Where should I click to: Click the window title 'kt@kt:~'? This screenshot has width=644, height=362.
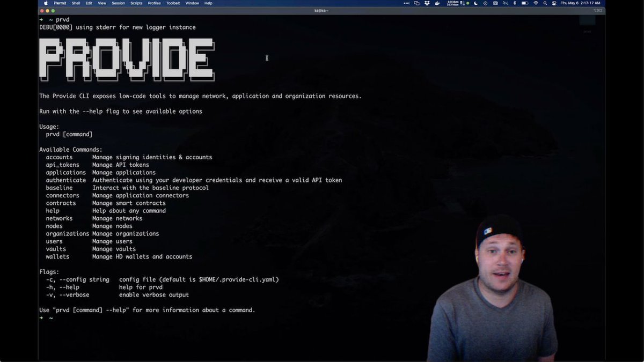[321, 11]
